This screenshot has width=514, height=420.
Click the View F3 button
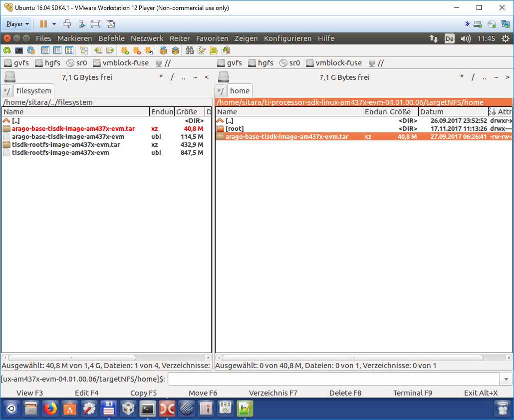[x=30, y=393]
